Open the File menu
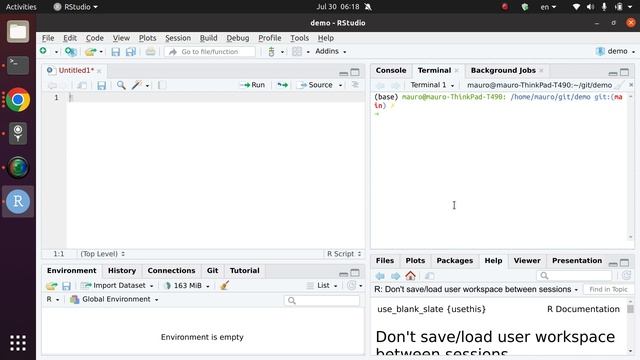The height and width of the screenshot is (360, 640). click(48, 38)
